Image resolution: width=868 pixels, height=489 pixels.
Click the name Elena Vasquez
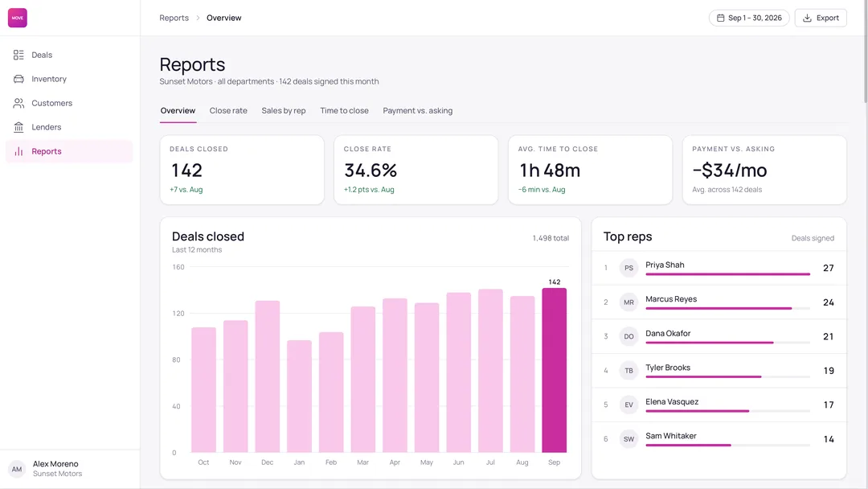point(671,402)
